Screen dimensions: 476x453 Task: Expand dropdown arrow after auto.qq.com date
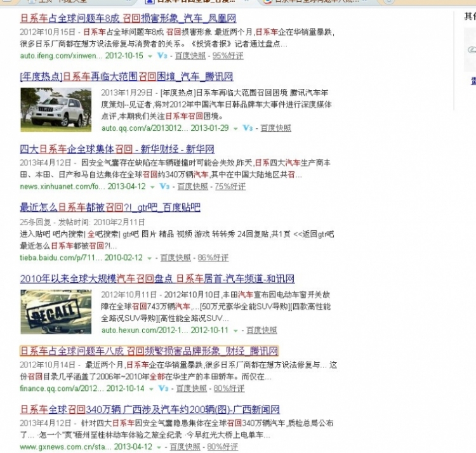pyautogui.click(x=235, y=129)
